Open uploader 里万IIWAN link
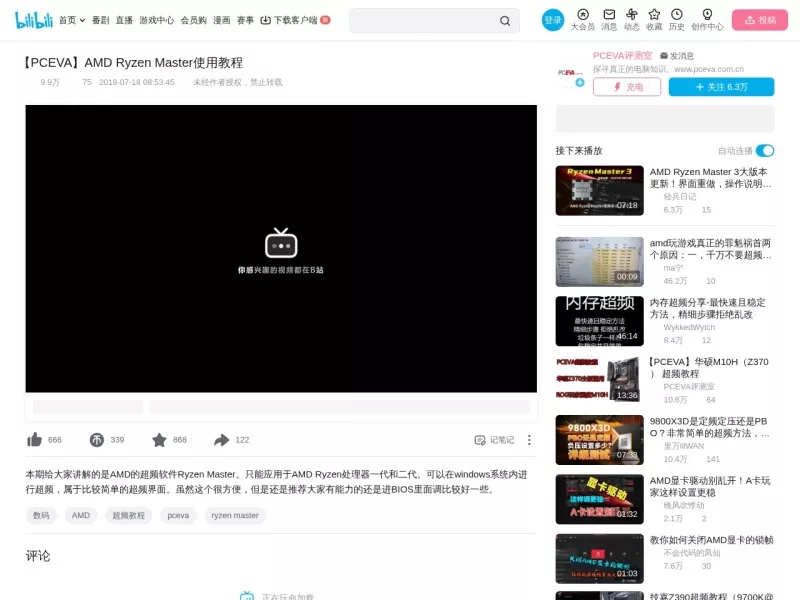This screenshot has height=600, width=800. click(684, 446)
